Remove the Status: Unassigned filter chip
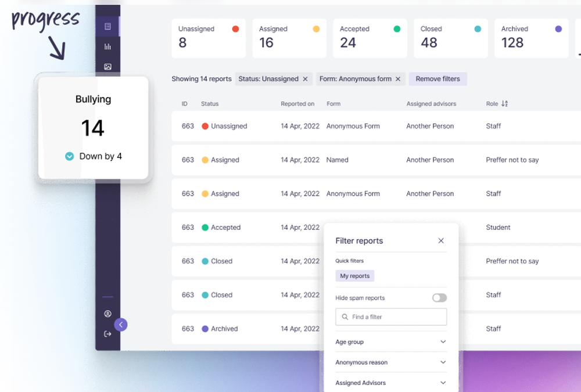This screenshot has width=581, height=392. point(306,78)
